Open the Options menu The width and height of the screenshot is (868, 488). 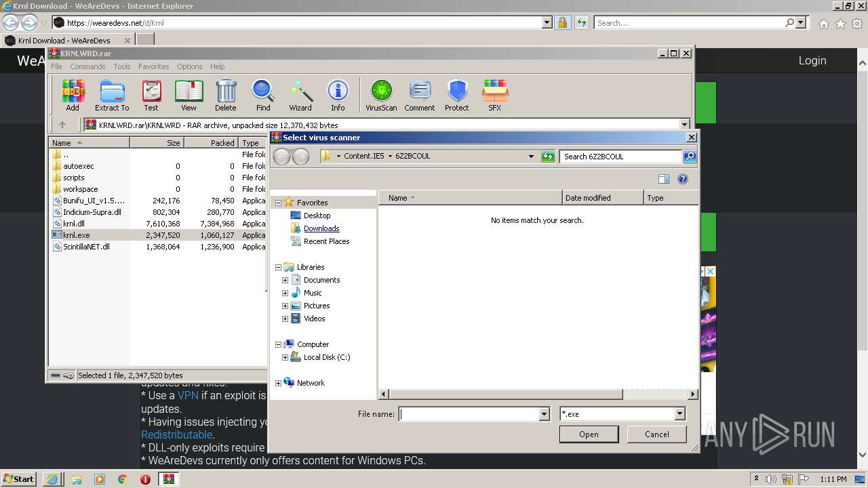[x=190, y=66]
